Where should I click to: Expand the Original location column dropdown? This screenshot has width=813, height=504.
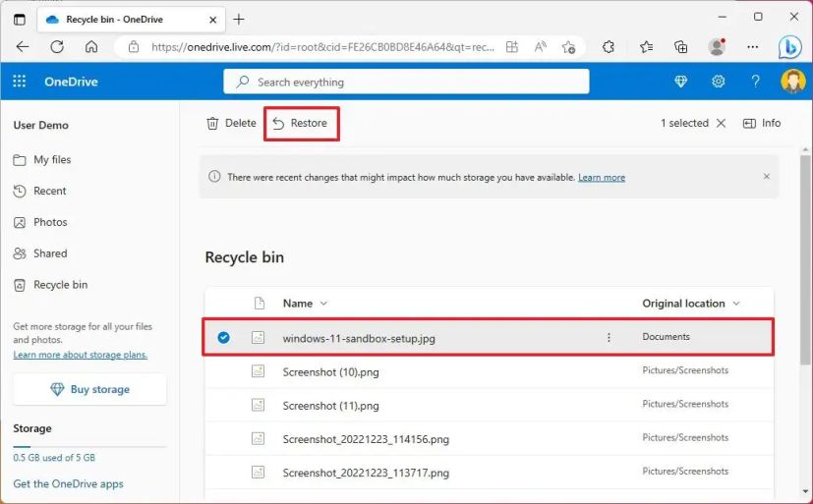pyautogui.click(x=736, y=304)
